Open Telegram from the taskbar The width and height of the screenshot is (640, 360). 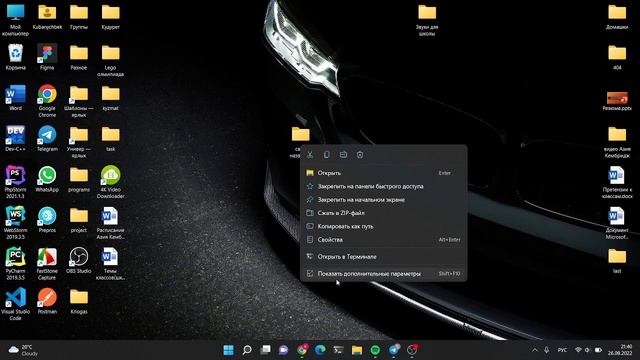click(x=393, y=350)
